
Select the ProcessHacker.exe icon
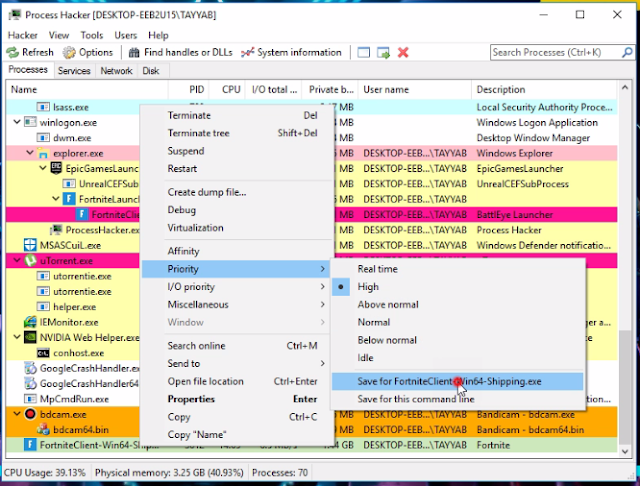click(x=56, y=230)
